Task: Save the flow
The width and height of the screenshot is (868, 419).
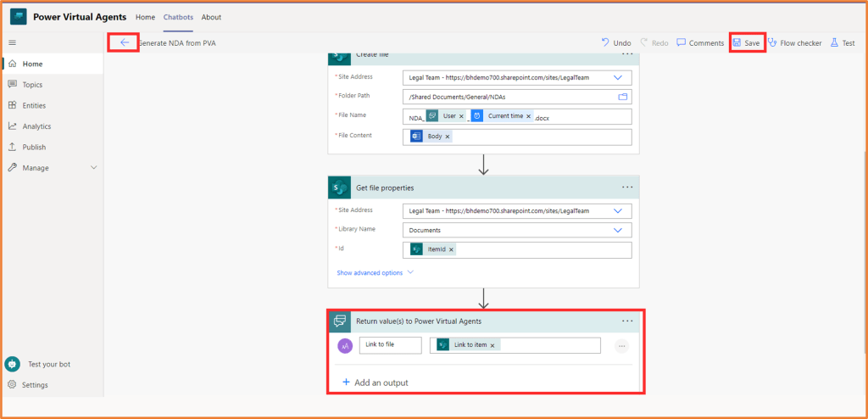Action: 747,43
